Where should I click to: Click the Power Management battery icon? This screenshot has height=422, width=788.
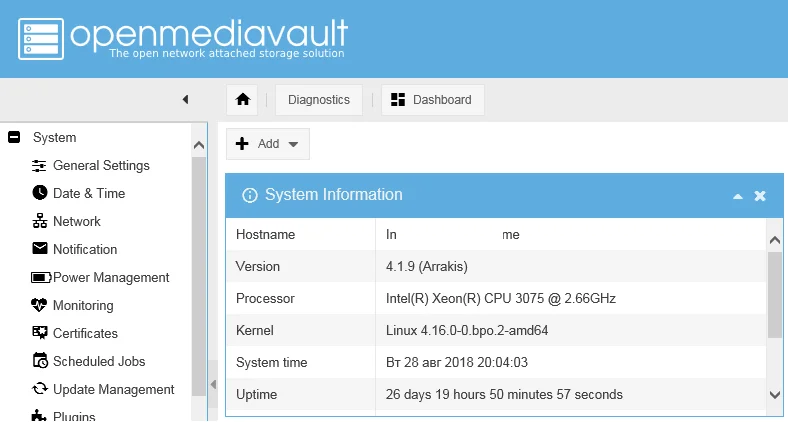tap(41, 277)
